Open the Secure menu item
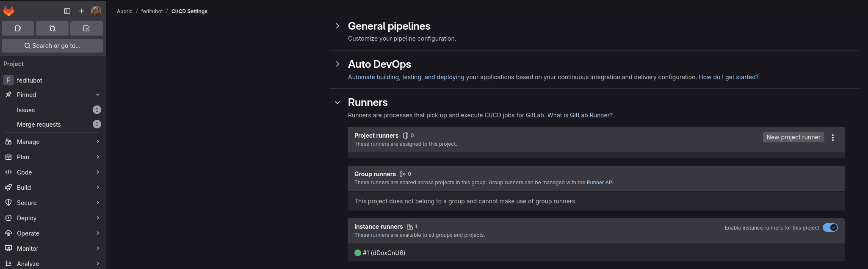 click(53, 203)
